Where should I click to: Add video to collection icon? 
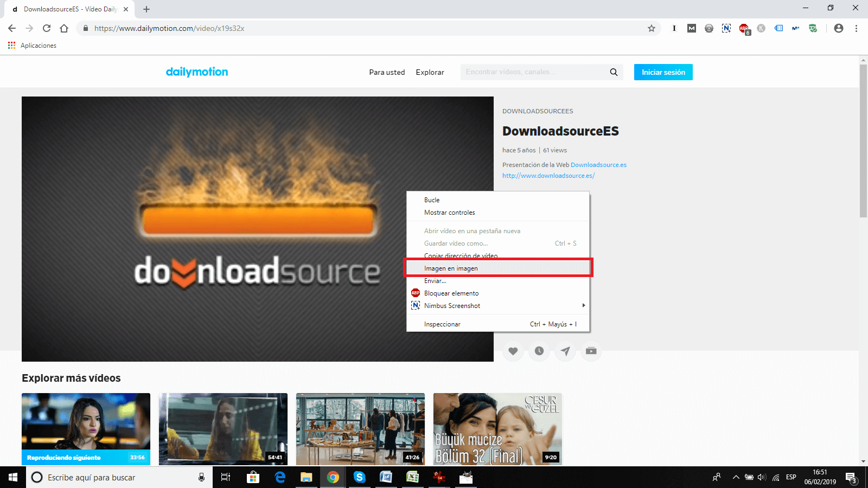click(x=591, y=351)
